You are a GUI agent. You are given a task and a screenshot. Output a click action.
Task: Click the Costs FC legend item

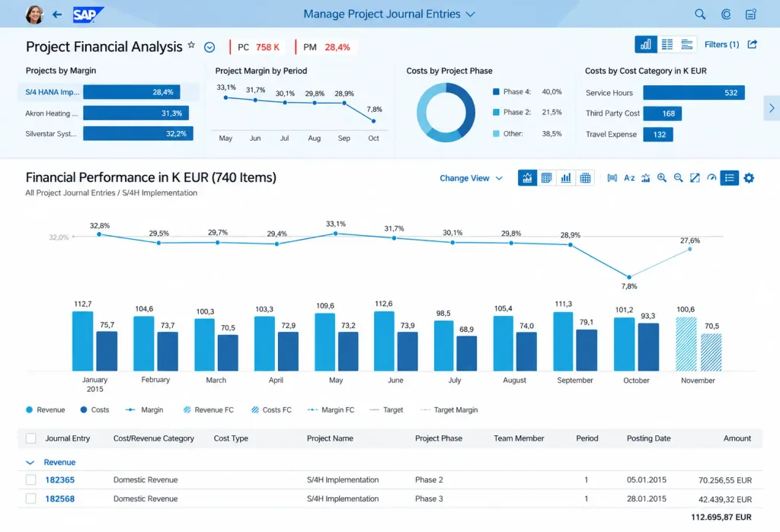tap(271, 409)
